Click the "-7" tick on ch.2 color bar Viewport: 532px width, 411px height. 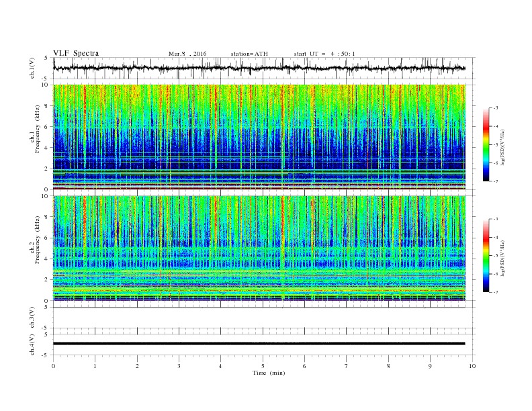pyautogui.click(x=495, y=292)
